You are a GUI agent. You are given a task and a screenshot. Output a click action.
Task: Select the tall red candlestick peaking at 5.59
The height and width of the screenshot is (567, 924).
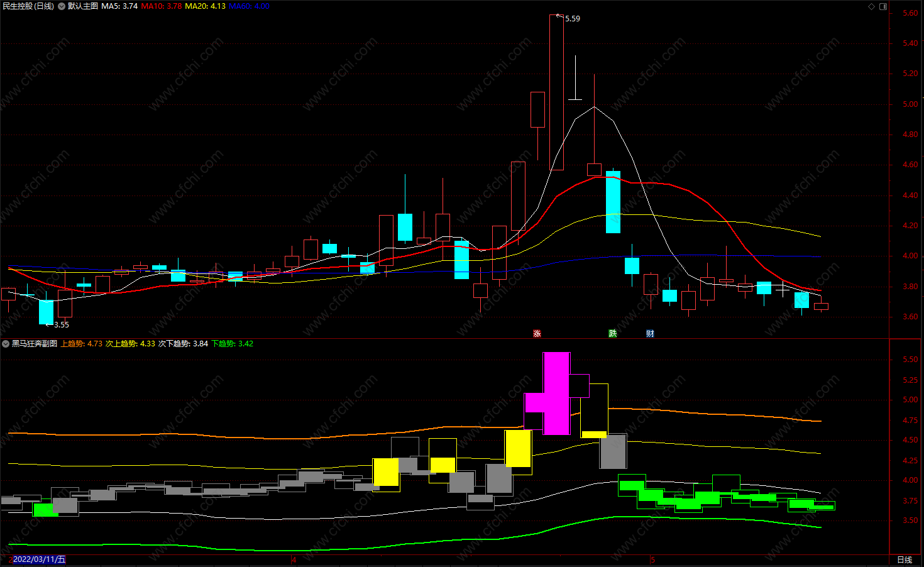click(x=556, y=92)
